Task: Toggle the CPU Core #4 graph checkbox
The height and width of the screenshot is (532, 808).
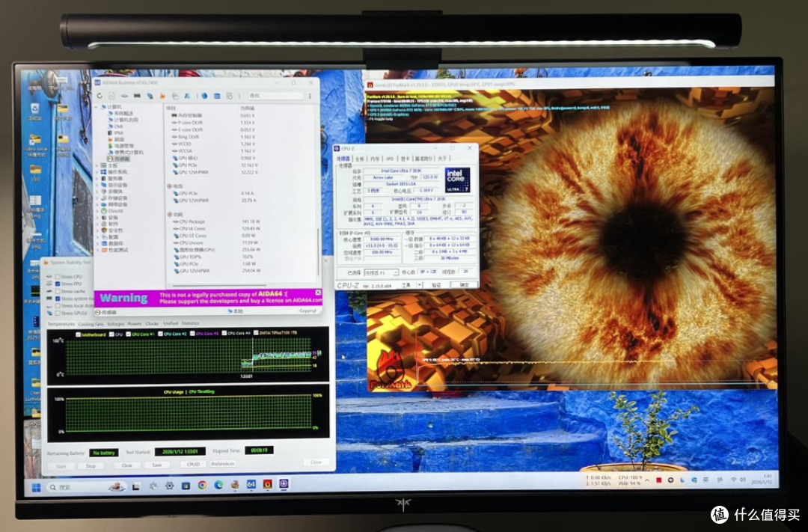Action: pos(224,333)
